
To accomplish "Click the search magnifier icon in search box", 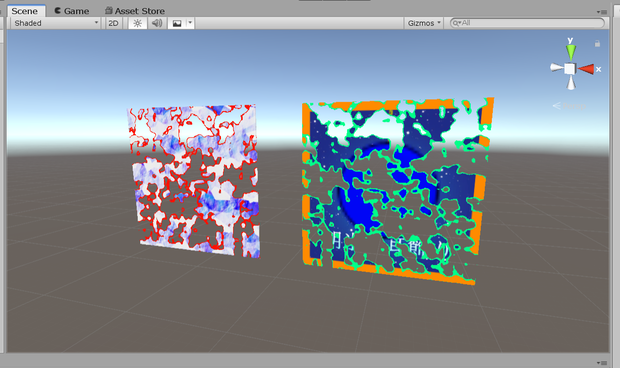I will click(x=456, y=23).
